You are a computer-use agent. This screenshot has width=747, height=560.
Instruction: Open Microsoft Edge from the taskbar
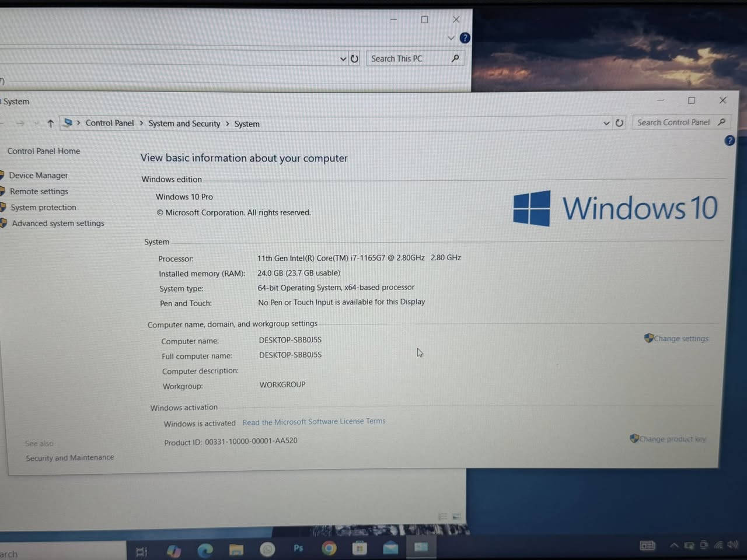205,549
